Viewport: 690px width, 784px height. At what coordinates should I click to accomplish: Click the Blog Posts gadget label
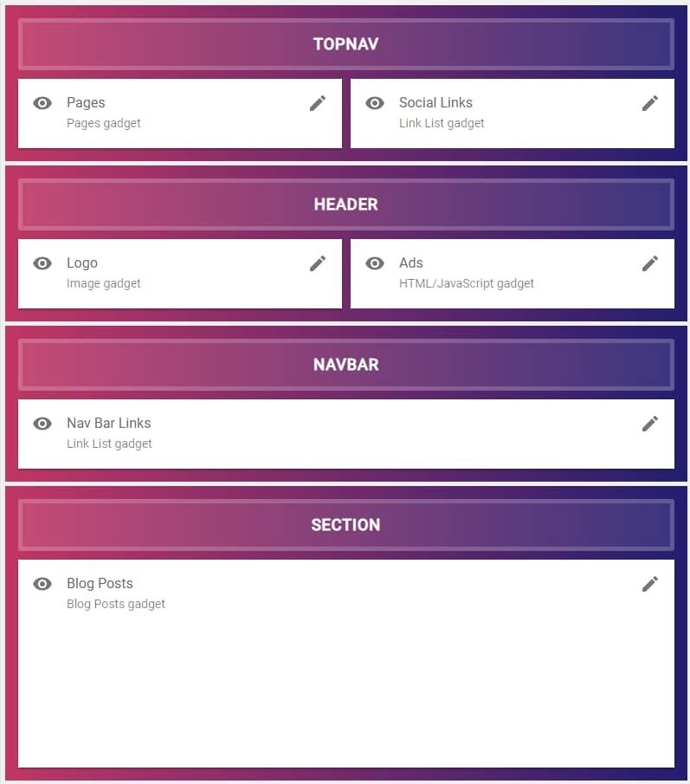click(100, 583)
